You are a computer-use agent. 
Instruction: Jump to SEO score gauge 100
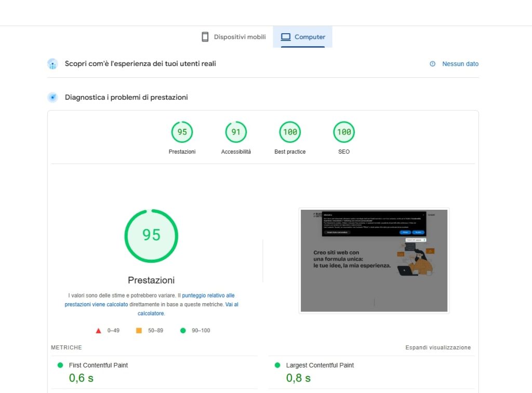coord(344,132)
